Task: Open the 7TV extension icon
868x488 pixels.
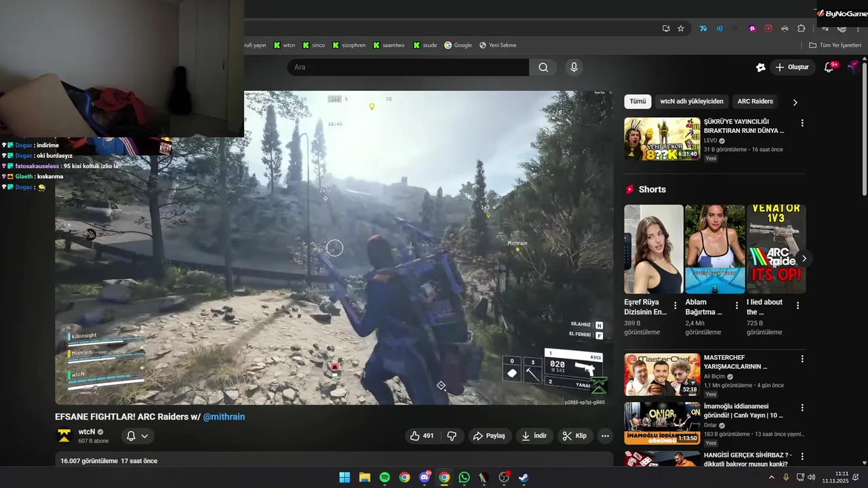Action: point(704,28)
